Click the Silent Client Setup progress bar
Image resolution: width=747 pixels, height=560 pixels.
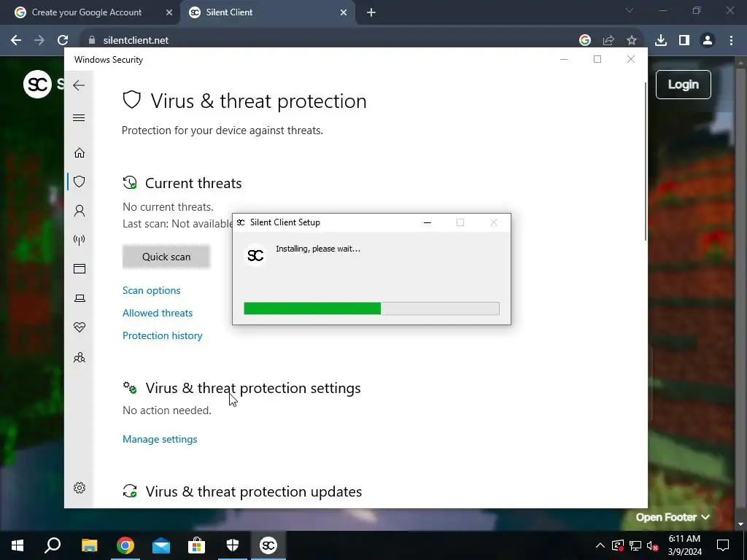(x=371, y=308)
